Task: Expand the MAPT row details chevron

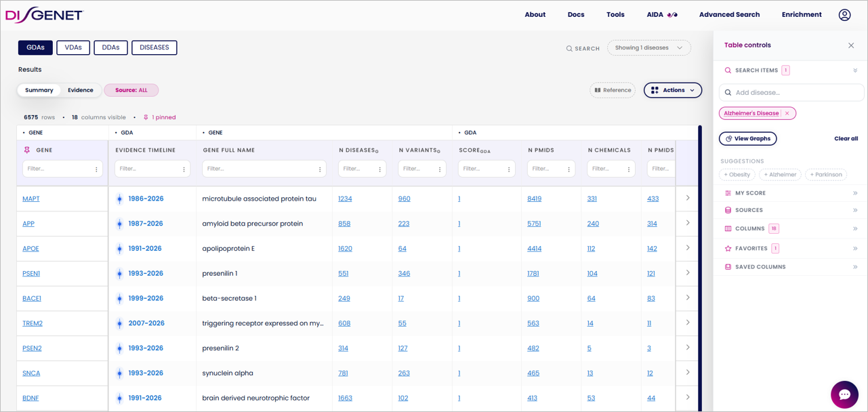Action: coord(688,199)
